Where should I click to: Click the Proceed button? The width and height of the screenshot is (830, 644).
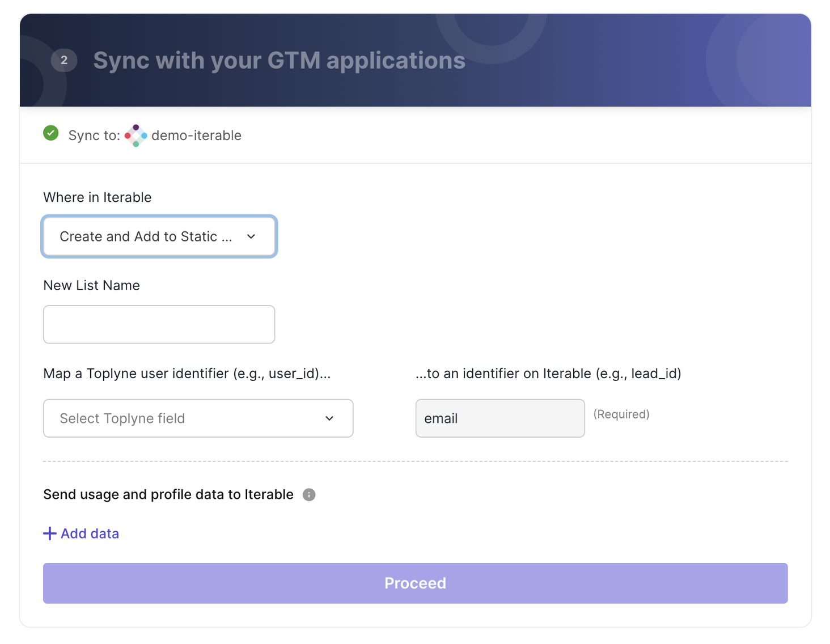(416, 583)
